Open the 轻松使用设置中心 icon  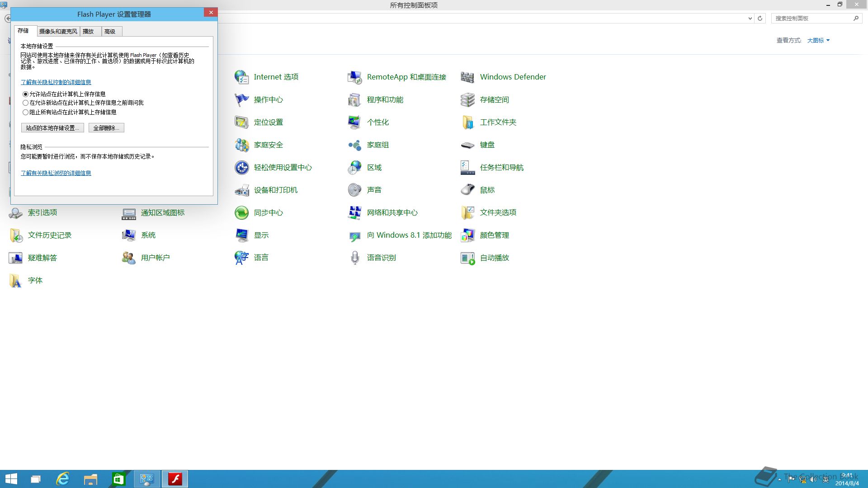click(x=242, y=168)
